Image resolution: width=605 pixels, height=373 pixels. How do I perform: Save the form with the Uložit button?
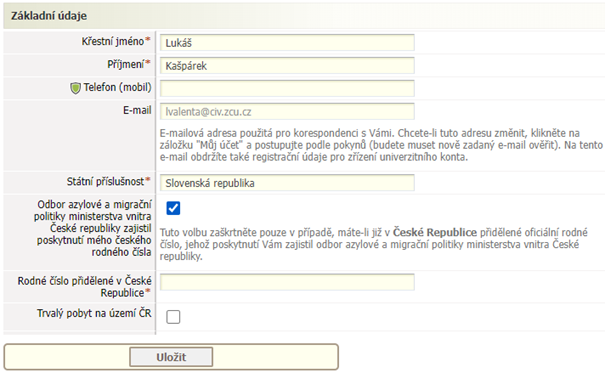[171, 357]
